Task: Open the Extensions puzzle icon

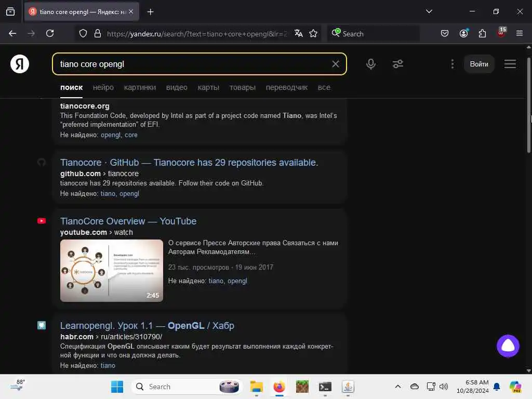Action: click(x=482, y=34)
